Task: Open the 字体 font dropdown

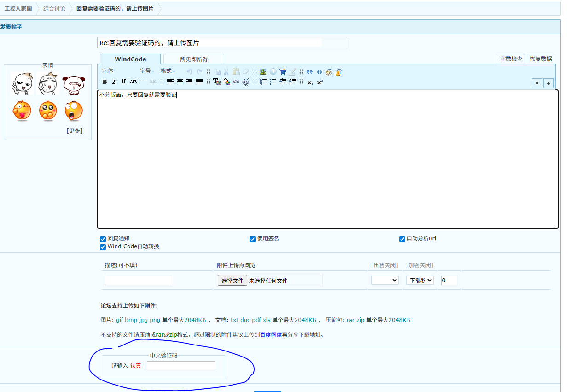Action: coord(109,71)
